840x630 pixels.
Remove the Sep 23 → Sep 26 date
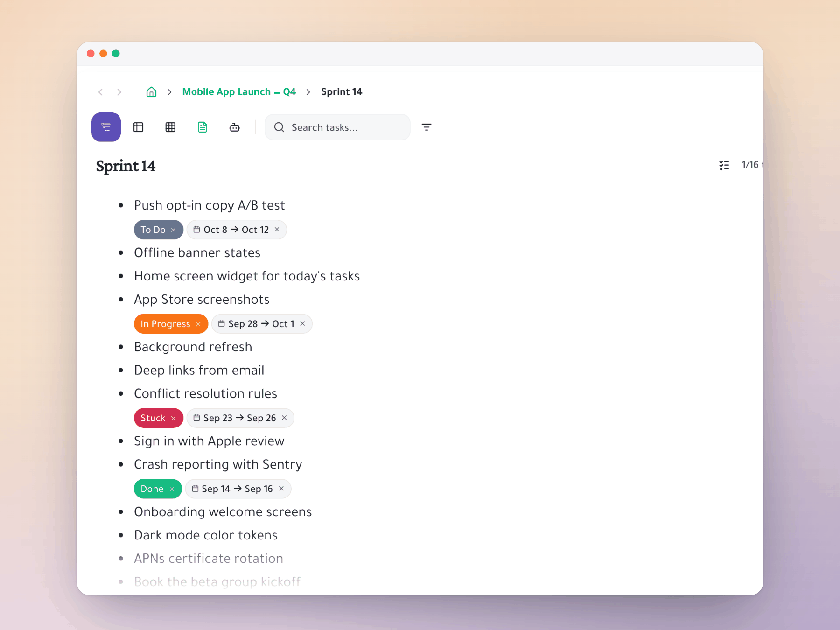tap(285, 418)
